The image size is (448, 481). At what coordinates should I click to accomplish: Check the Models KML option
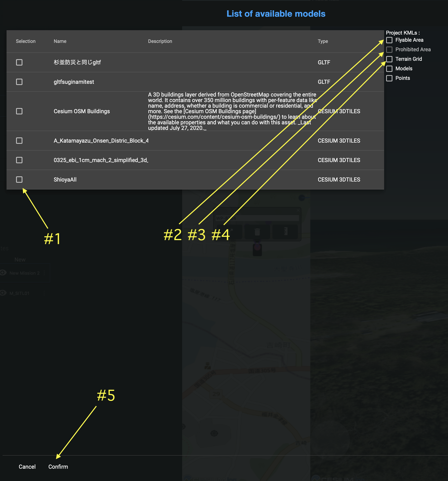[x=389, y=69]
